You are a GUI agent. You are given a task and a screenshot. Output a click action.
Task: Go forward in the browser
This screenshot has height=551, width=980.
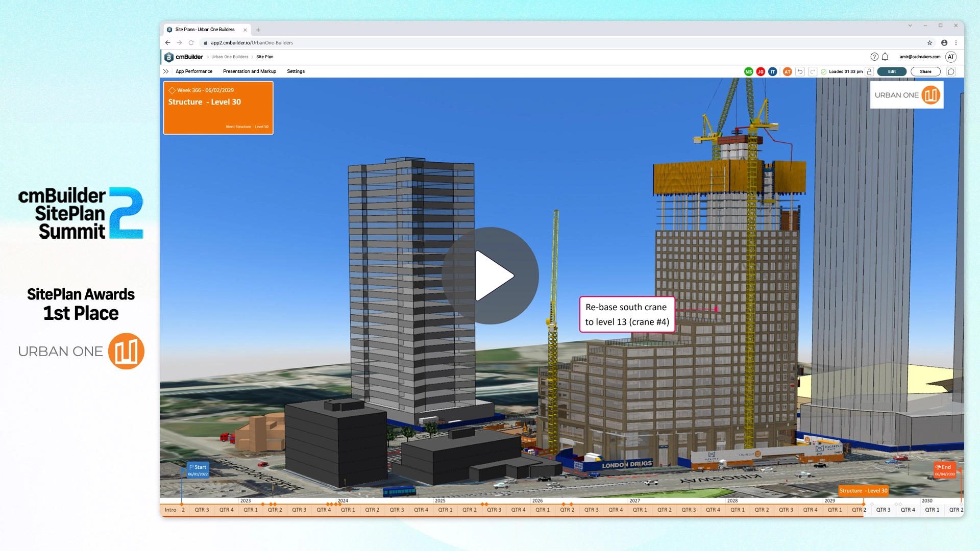(179, 43)
